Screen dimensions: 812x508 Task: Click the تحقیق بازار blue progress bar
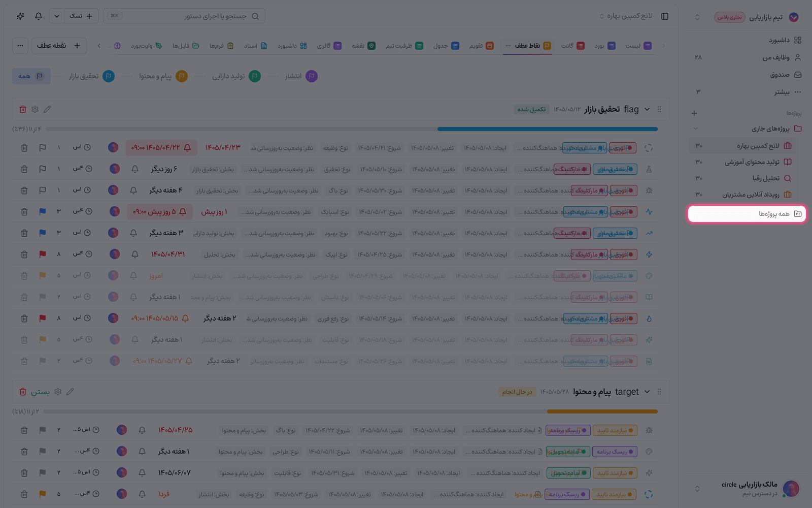pyautogui.click(x=548, y=129)
